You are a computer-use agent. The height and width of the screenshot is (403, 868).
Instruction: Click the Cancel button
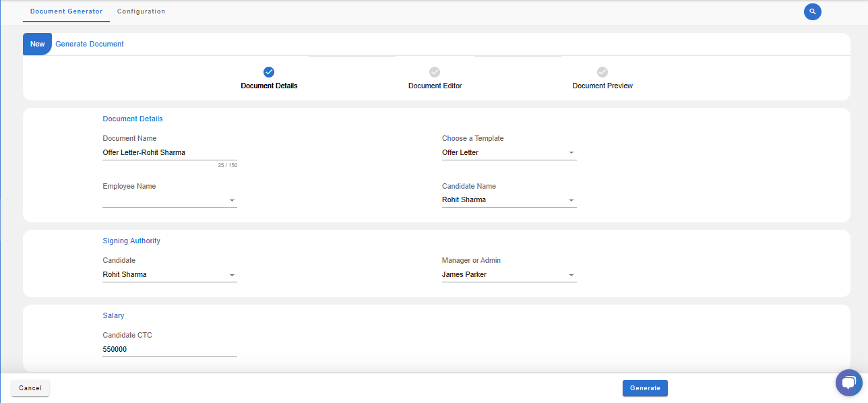[30, 388]
